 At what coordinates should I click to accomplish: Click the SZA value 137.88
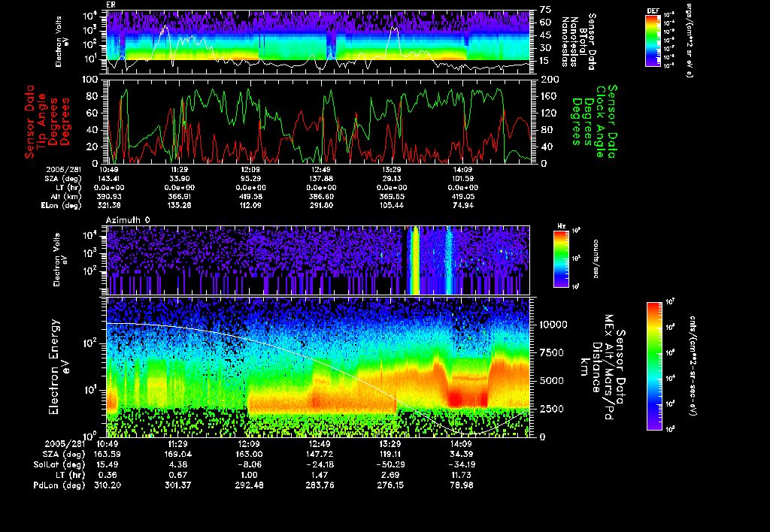pyautogui.click(x=321, y=179)
